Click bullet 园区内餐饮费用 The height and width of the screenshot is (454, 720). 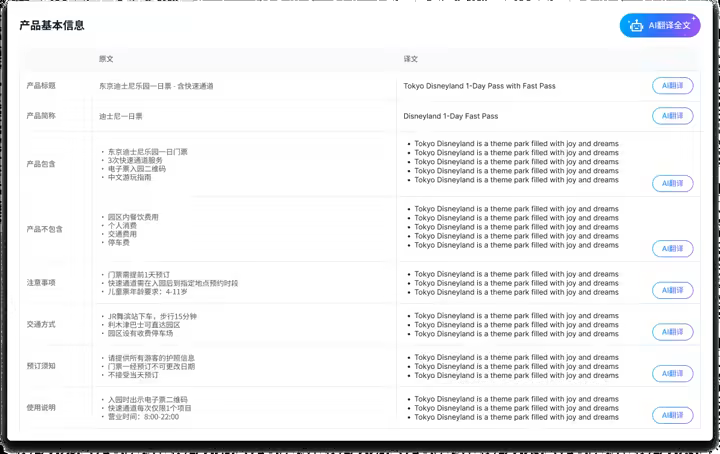tap(133, 217)
